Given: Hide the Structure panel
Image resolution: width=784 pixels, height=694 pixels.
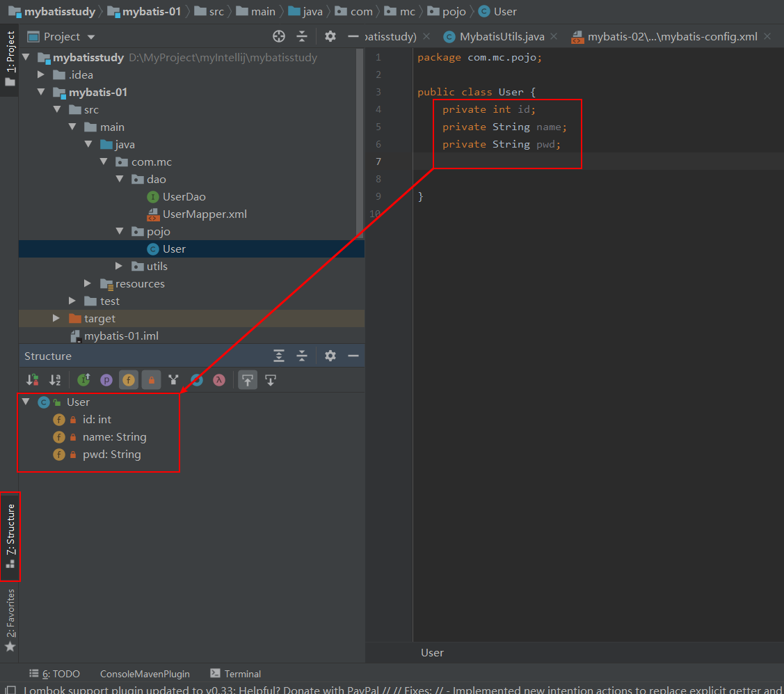Looking at the screenshot, I should tap(353, 356).
